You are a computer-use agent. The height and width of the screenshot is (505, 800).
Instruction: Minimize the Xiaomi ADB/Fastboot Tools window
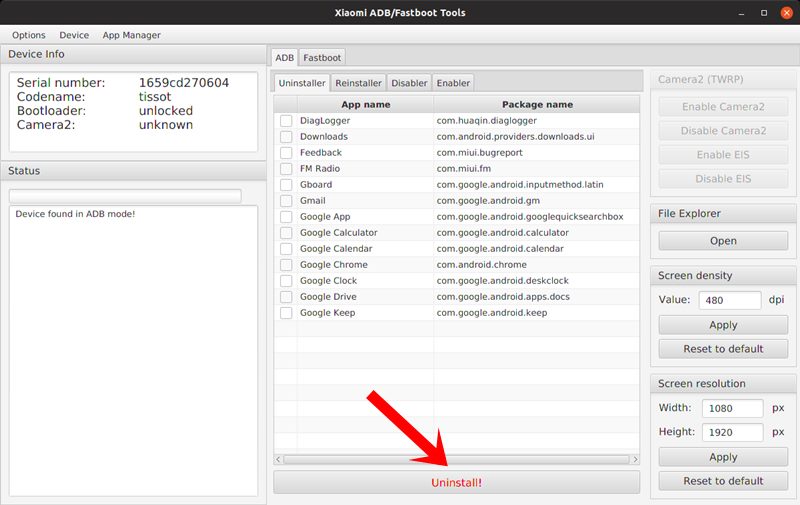(x=741, y=13)
